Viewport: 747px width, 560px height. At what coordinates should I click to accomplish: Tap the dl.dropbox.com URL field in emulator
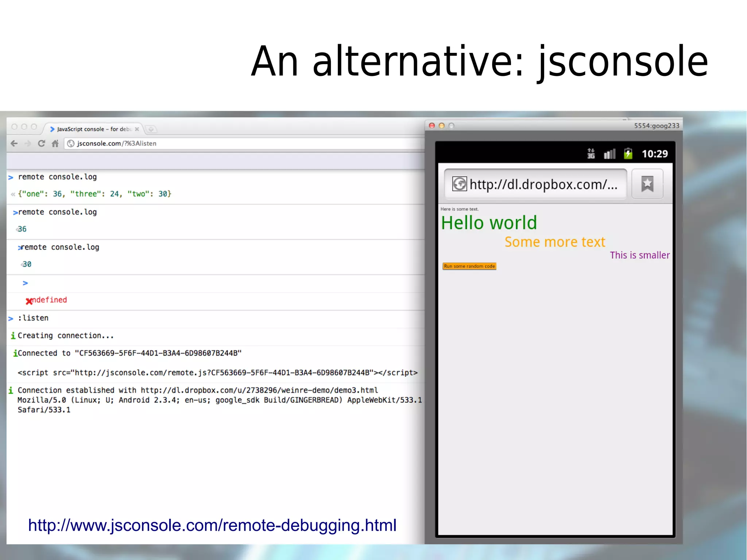coord(535,184)
